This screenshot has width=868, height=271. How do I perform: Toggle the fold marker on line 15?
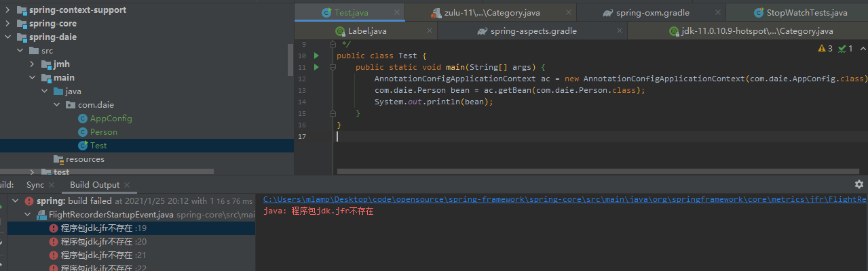(x=333, y=113)
